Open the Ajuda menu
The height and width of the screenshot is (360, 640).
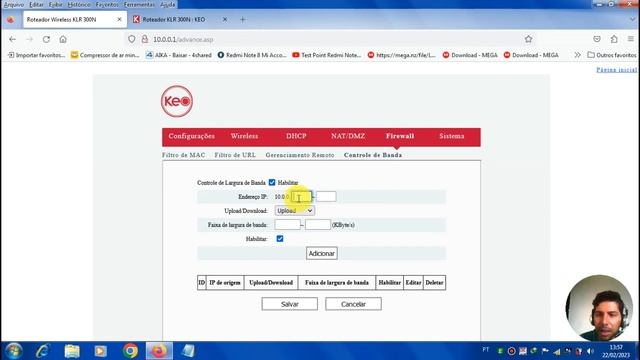pyautogui.click(x=167, y=4)
